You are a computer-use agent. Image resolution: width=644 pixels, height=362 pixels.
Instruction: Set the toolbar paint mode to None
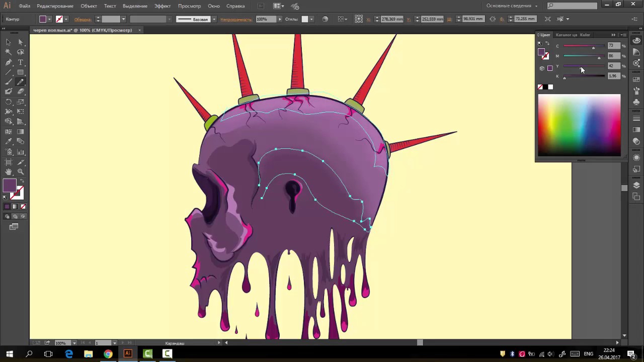click(23, 207)
